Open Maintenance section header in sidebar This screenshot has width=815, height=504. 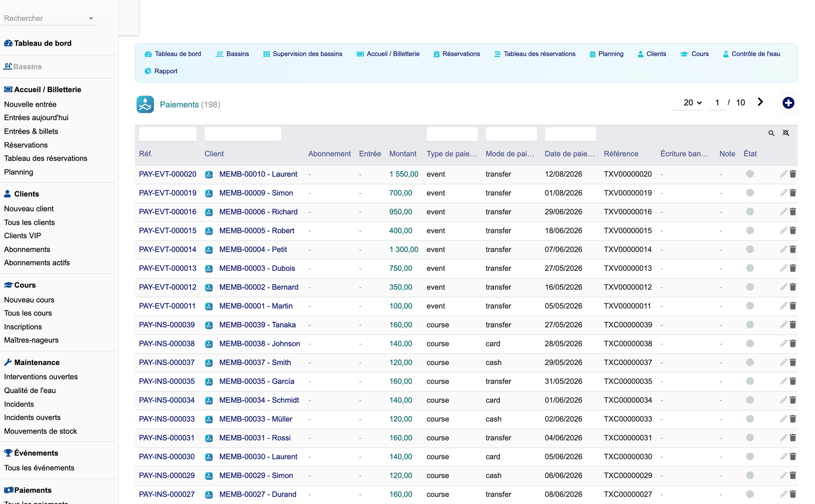32,363
